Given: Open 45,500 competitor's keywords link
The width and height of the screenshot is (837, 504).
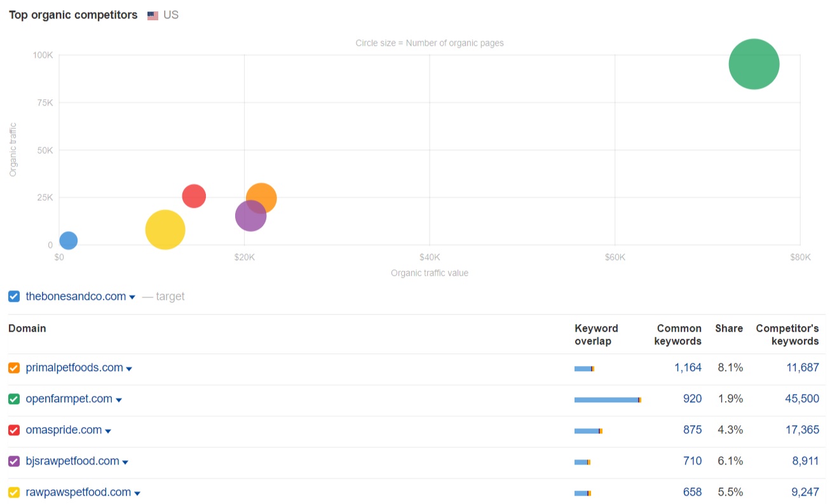Looking at the screenshot, I should pos(801,398).
